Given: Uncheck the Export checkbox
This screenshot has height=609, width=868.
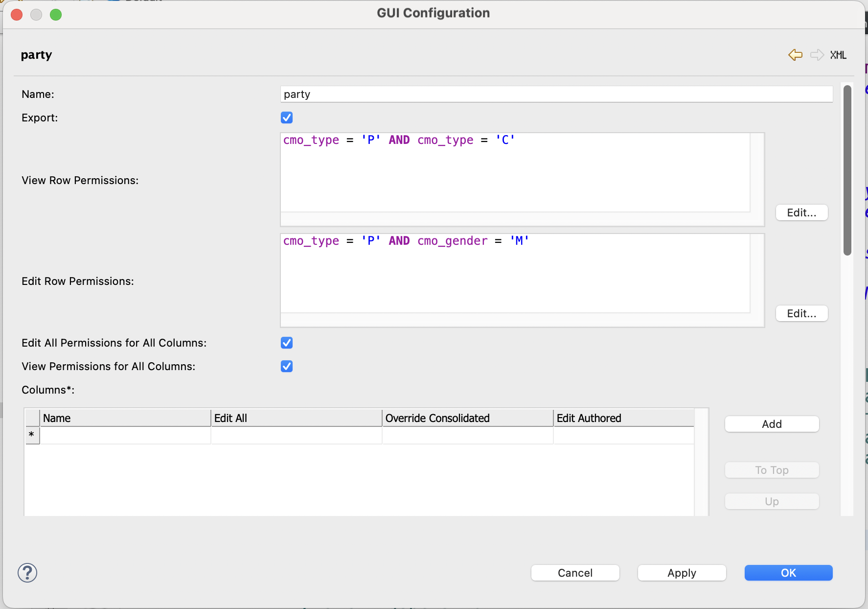Looking at the screenshot, I should [287, 117].
